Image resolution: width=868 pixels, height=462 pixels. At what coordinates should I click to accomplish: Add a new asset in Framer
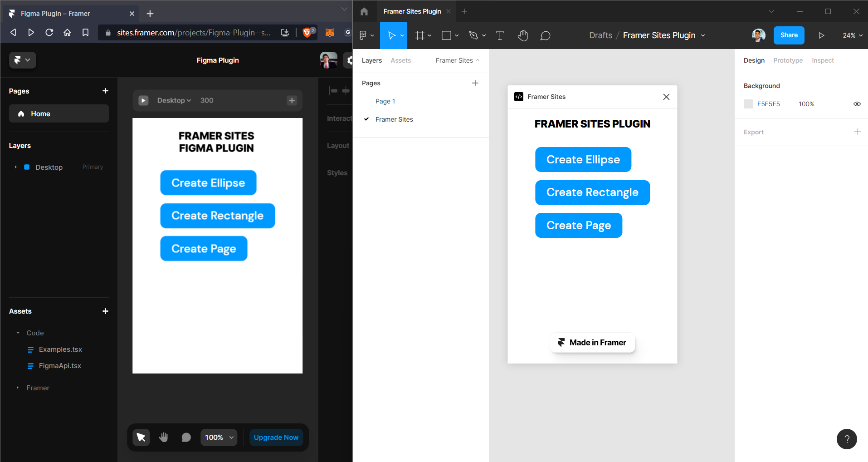tap(105, 311)
